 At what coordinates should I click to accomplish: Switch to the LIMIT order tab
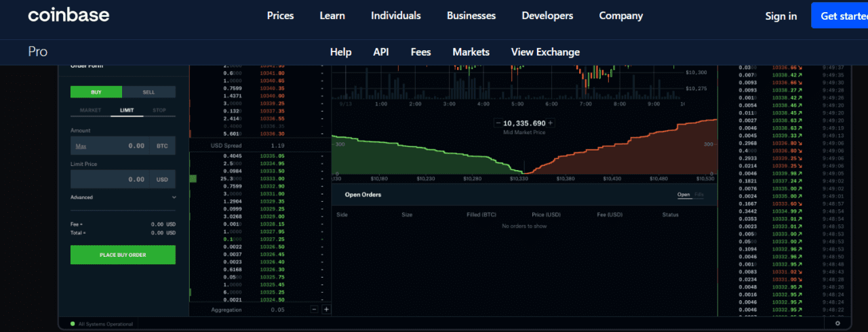coord(127,110)
